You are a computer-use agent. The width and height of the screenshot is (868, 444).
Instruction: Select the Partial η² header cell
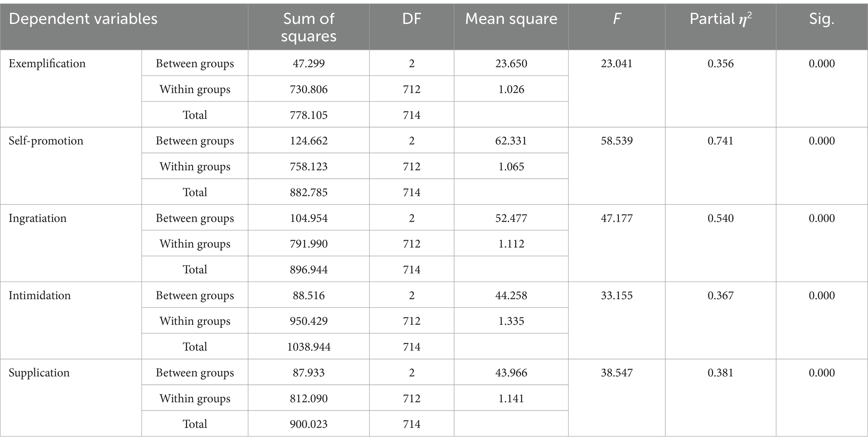tap(720, 19)
